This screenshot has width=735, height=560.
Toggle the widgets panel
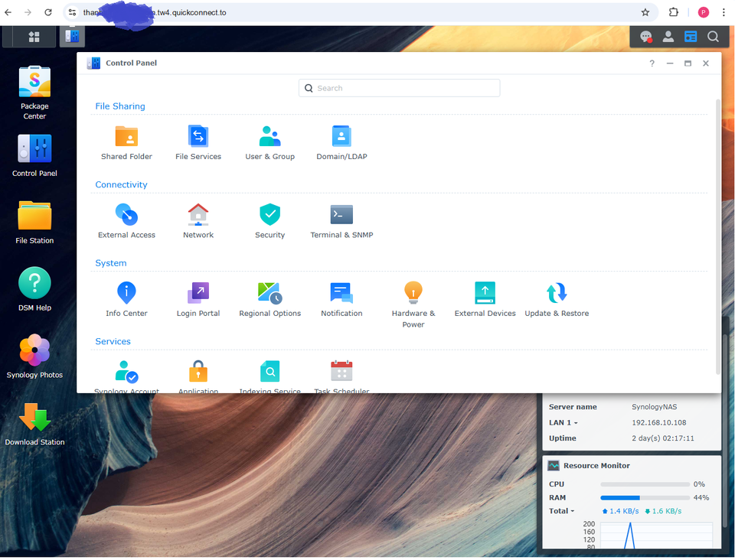(691, 37)
